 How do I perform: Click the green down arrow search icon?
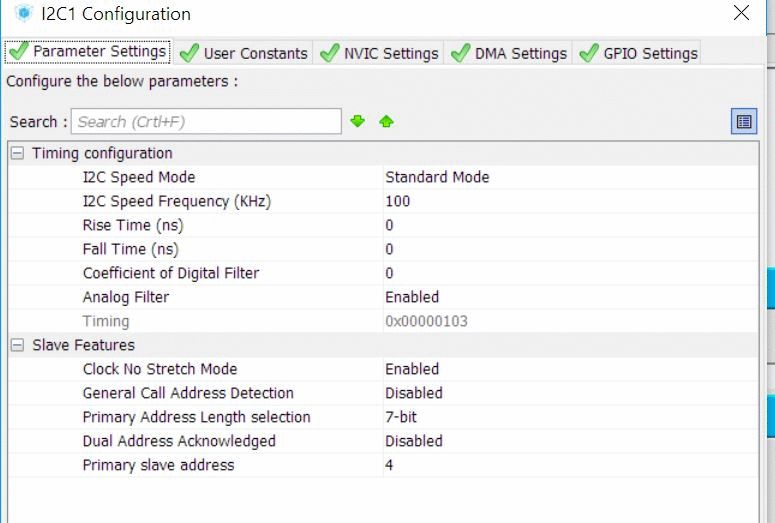tap(358, 122)
